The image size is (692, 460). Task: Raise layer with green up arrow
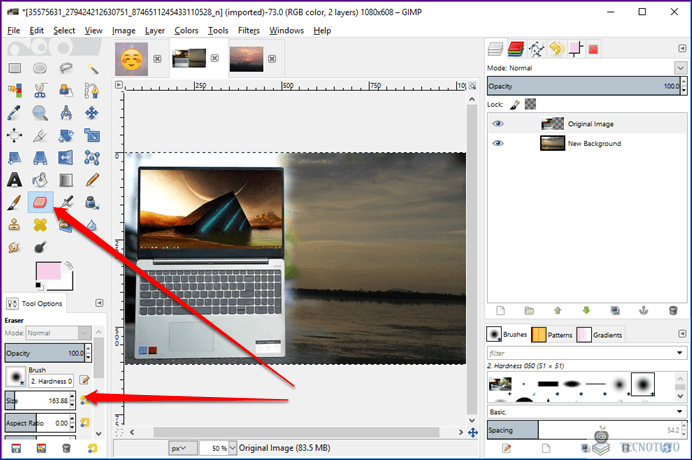[x=558, y=311]
